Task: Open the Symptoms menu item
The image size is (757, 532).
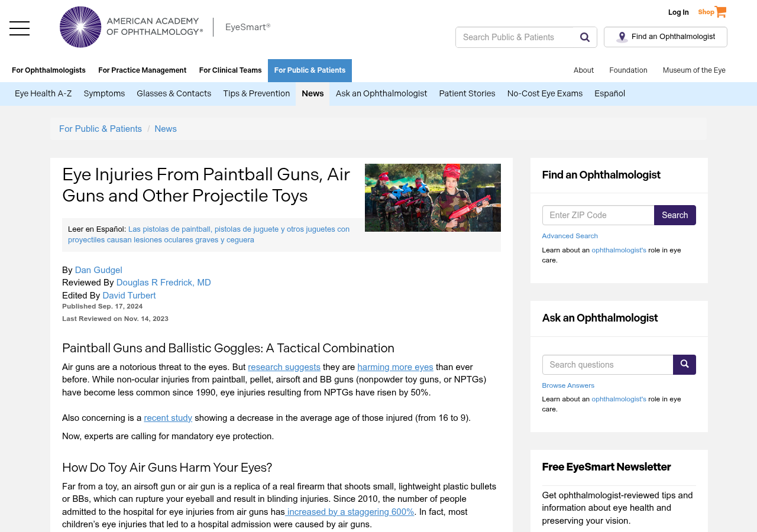Action: click(104, 94)
